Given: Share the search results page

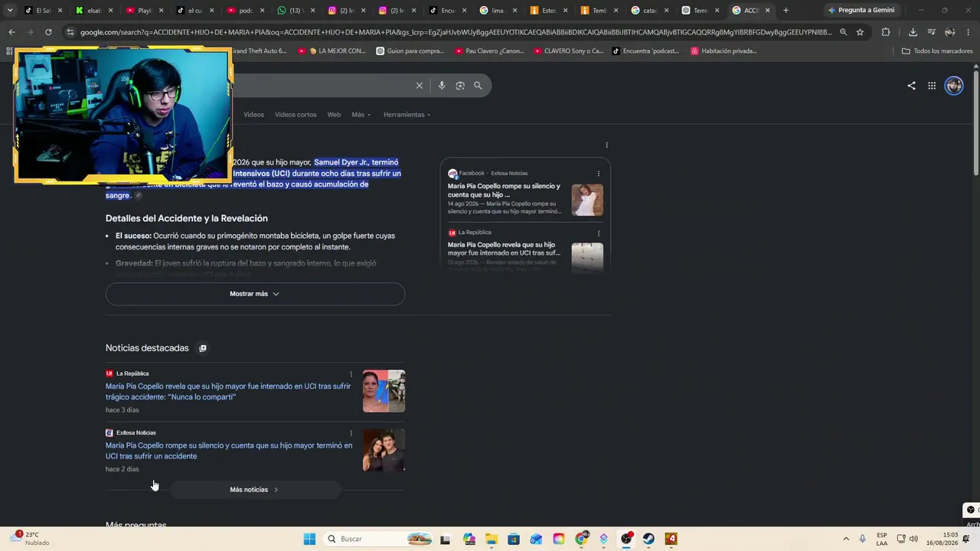Looking at the screenshot, I should click(911, 86).
